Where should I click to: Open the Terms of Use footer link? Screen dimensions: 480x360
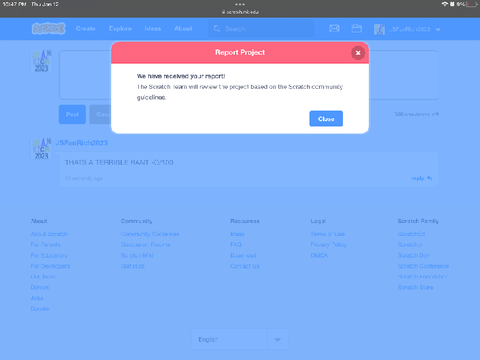click(328, 234)
